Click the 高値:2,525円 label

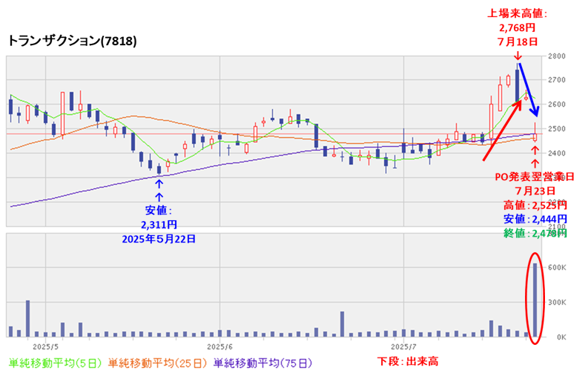click(535, 205)
